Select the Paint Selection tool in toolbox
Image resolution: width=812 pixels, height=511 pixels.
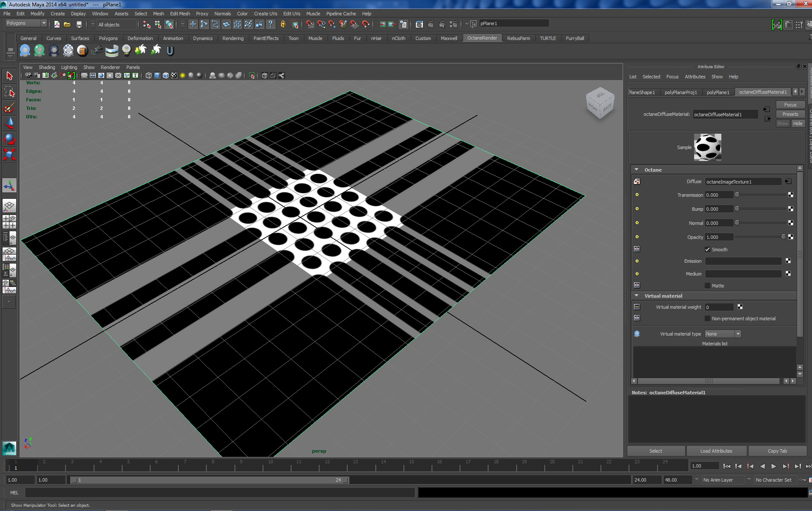coord(9,107)
